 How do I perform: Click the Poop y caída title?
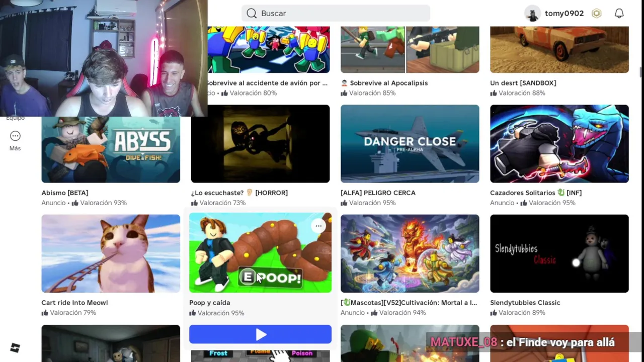coord(210,303)
